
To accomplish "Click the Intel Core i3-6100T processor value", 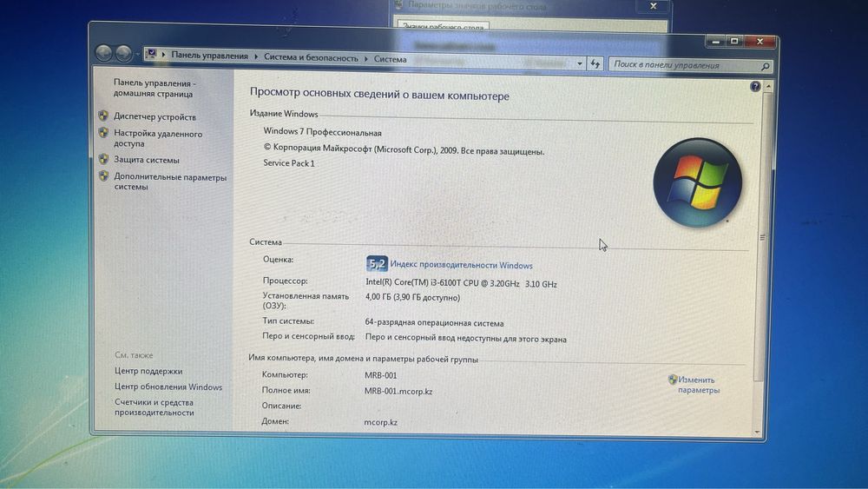I will pyautogui.click(x=461, y=283).
